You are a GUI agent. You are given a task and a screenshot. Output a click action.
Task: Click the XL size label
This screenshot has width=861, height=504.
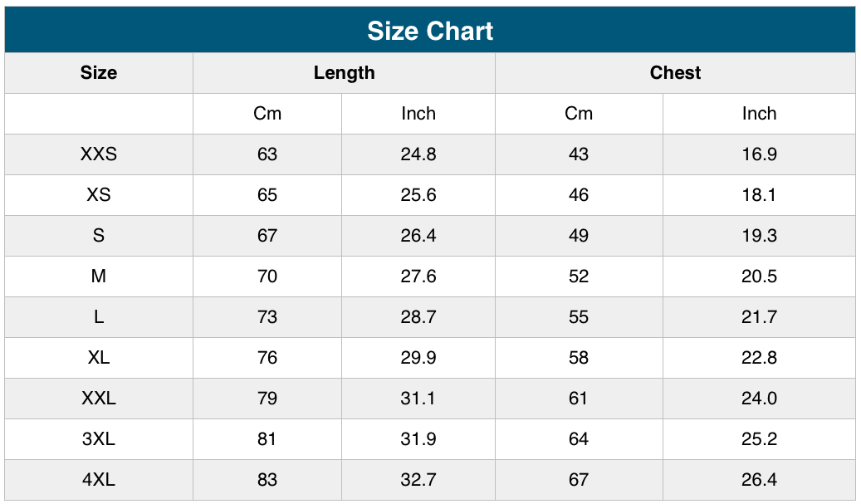[x=99, y=358]
